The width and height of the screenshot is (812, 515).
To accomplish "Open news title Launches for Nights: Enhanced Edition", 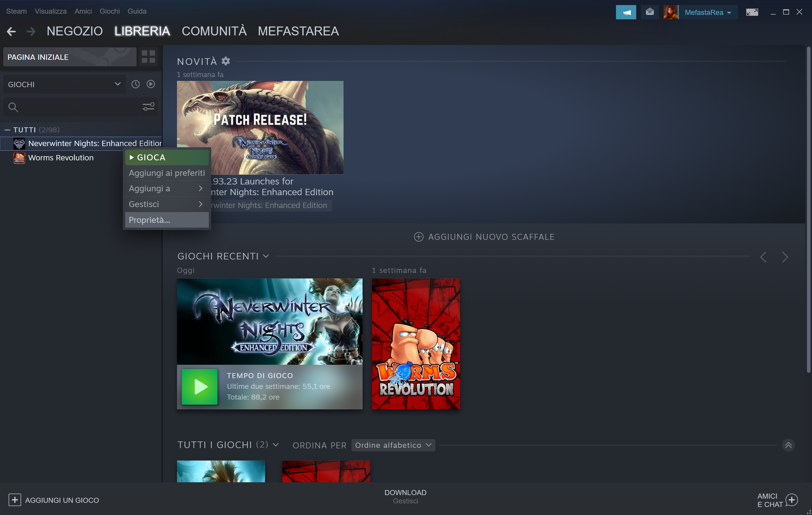I will [x=272, y=187].
